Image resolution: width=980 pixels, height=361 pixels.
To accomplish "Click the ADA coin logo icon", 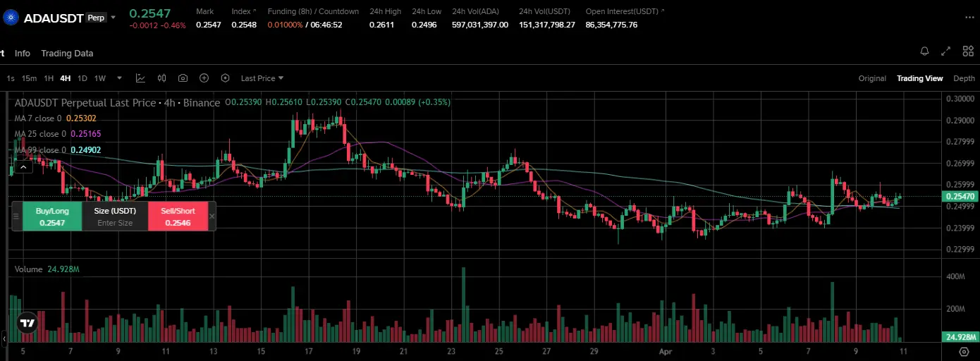I will click(11, 18).
